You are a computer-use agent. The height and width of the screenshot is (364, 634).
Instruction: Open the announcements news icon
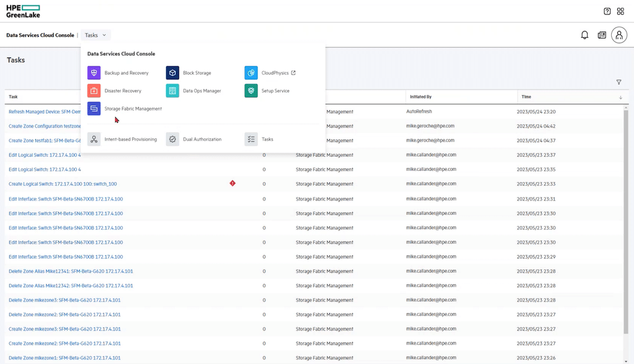coord(602,35)
